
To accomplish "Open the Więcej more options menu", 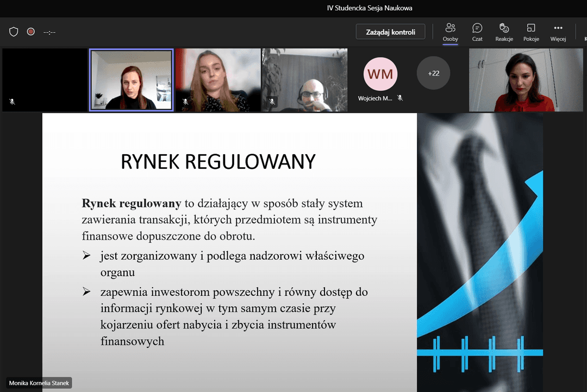I will (558, 32).
